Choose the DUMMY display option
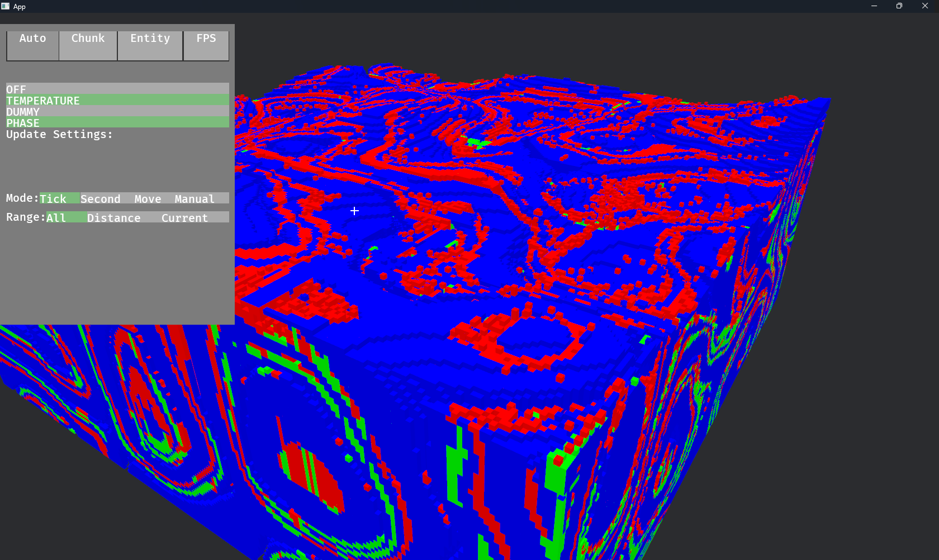The height and width of the screenshot is (560, 939). [x=117, y=111]
